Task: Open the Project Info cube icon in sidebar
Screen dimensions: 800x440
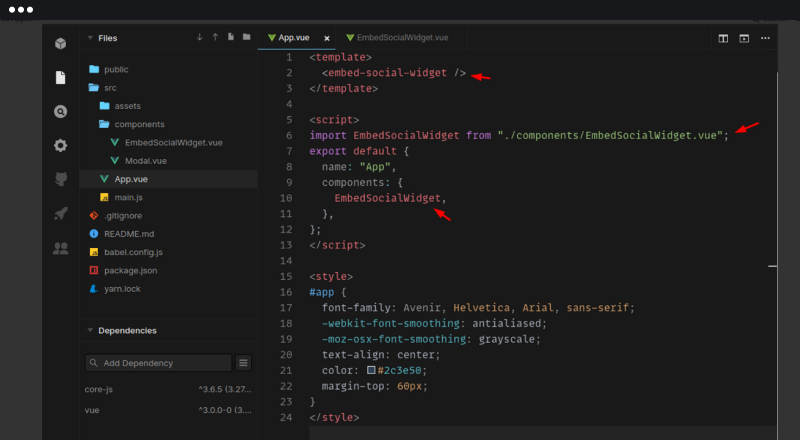Action: tap(60, 43)
